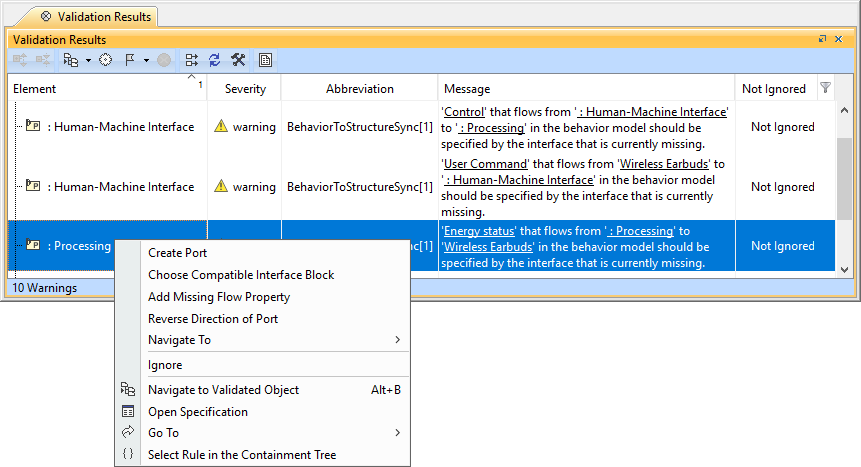
Task: Click the float/undock panel icon
Action: click(823, 40)
